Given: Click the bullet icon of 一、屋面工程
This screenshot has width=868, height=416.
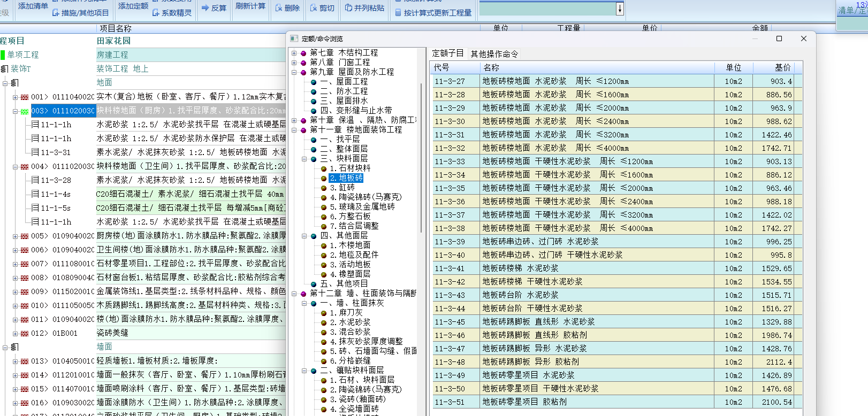Looking at the screenshot, I should tap(314, 82).
